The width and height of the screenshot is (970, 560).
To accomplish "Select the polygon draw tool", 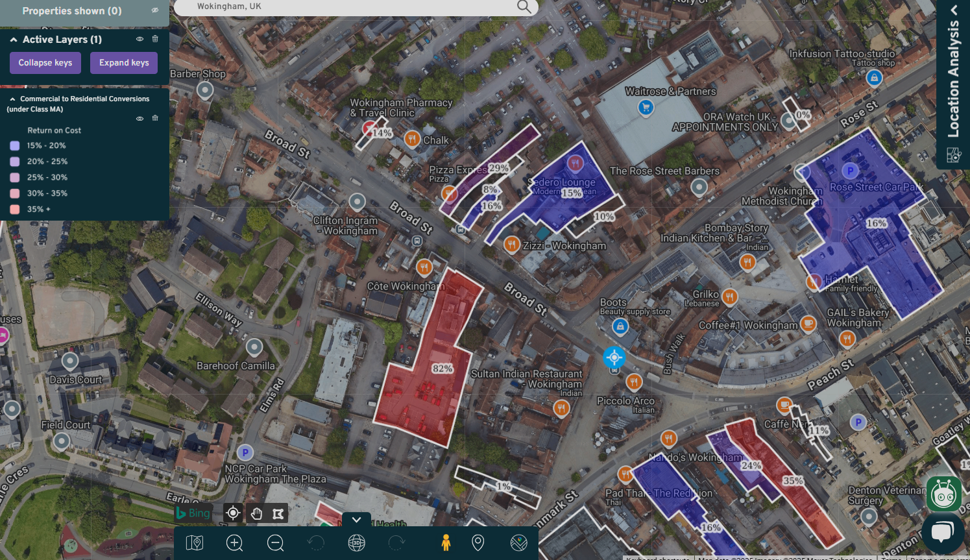I will pos(278,514).
